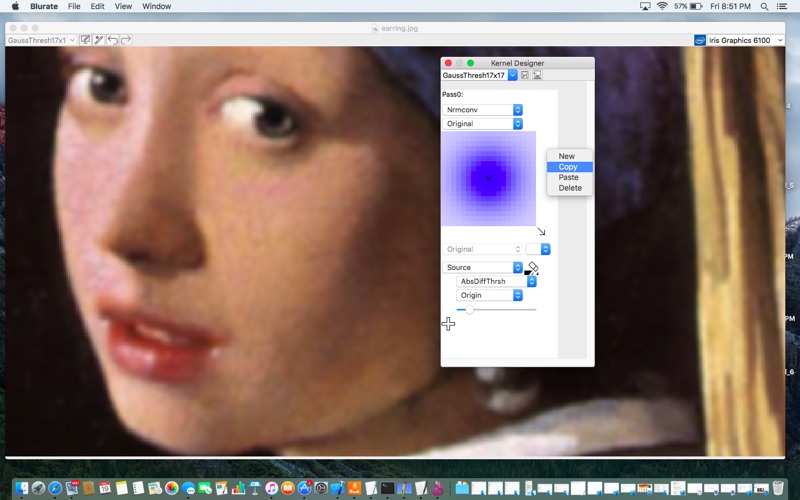Open the Trash in the Dock
This screenshot has height=500, width=800.
778,488
